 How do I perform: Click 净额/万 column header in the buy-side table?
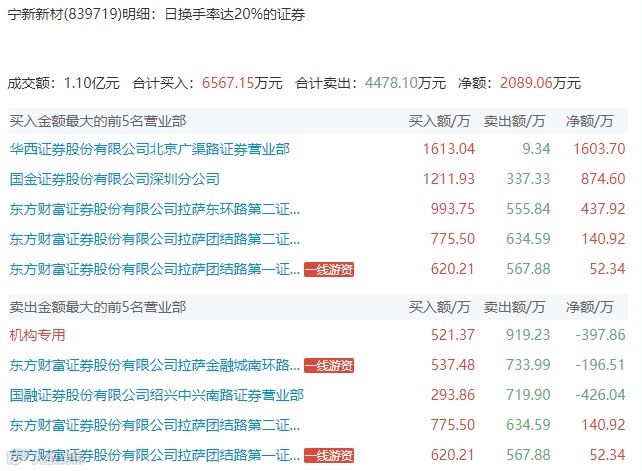pos(590,121)
